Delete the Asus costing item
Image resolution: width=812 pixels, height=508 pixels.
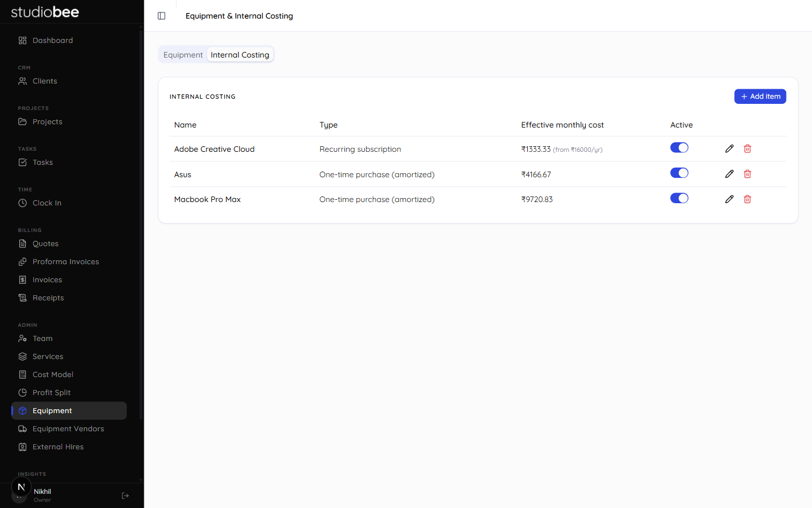[x=747, y=174]
